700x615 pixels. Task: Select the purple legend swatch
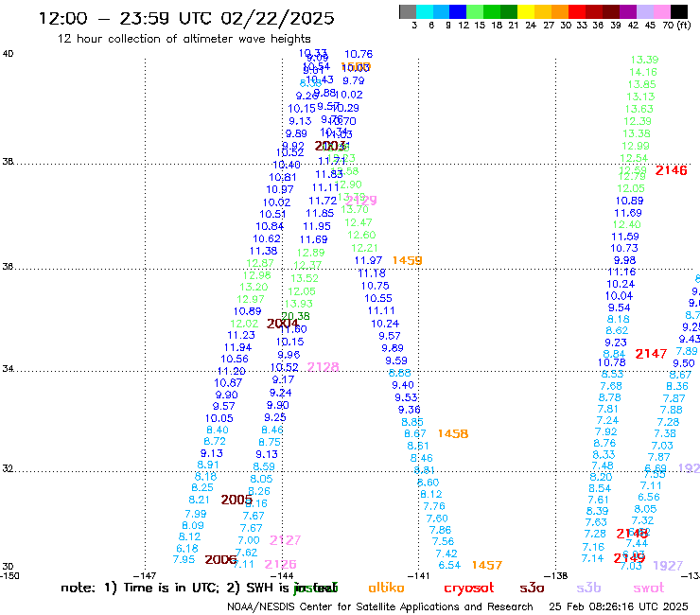pyautogui.click(x=628, y=11)
